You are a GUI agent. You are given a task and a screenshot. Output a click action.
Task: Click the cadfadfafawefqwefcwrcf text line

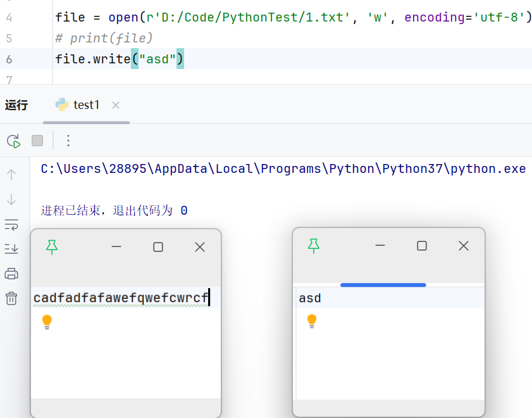(x=121, y=298)
